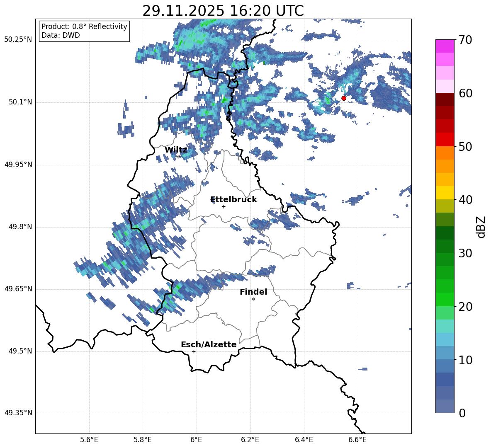
Task: Click the 5.6°E longitude label
Action: tap(89, 440)
